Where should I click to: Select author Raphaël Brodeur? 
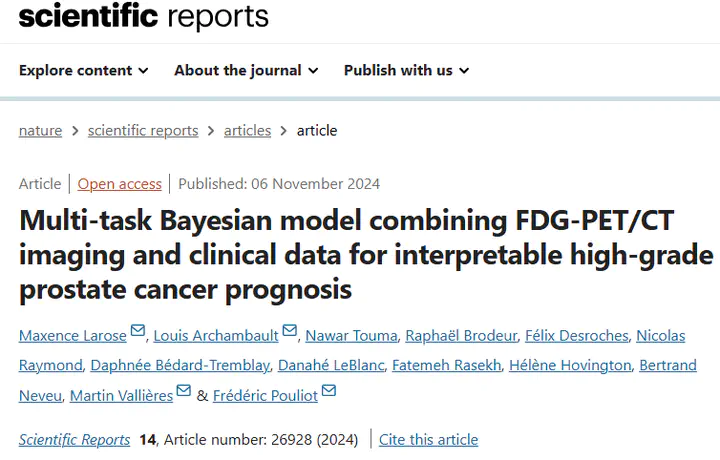[461, 336]
